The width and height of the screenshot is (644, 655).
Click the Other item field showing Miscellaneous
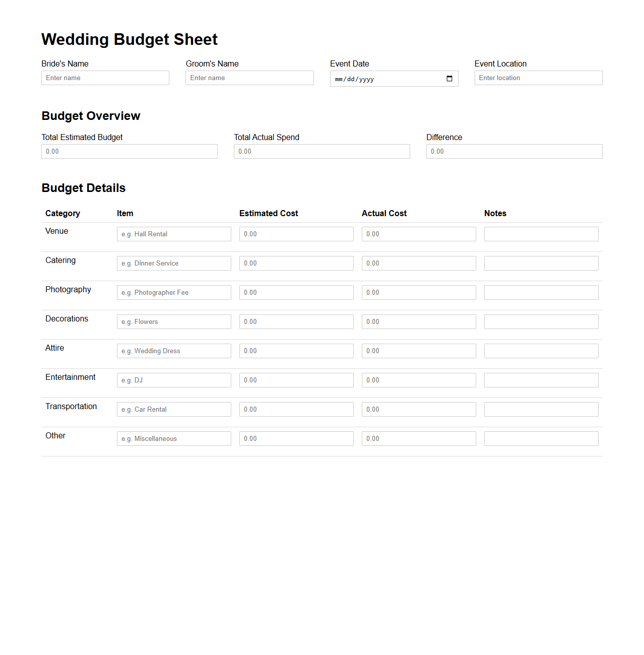coord(173,438)
